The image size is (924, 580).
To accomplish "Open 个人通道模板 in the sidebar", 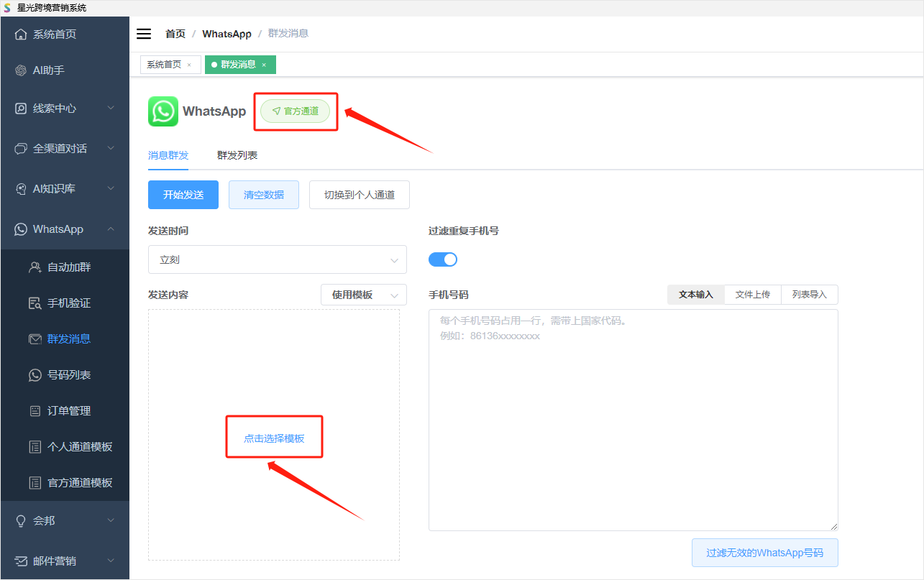I will click(65, 447).
